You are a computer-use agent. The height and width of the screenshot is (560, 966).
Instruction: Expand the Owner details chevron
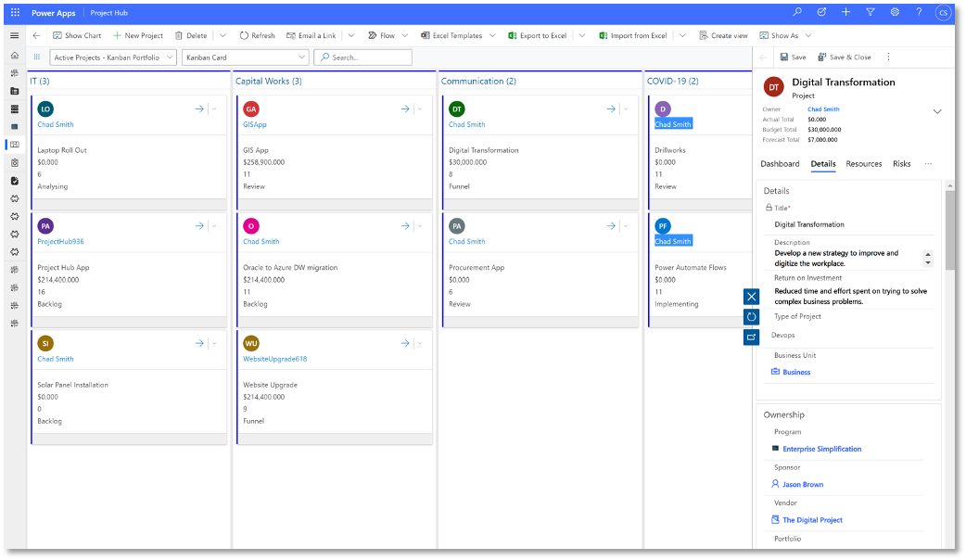[x=937, y=110]
